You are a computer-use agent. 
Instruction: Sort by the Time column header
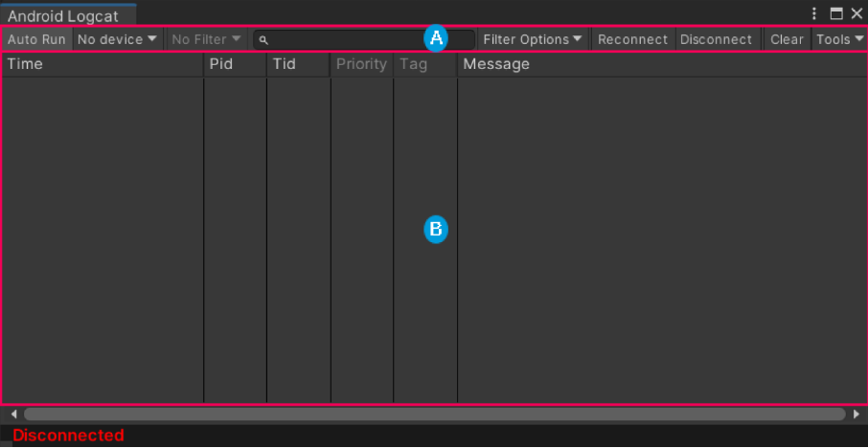point(103,64)
